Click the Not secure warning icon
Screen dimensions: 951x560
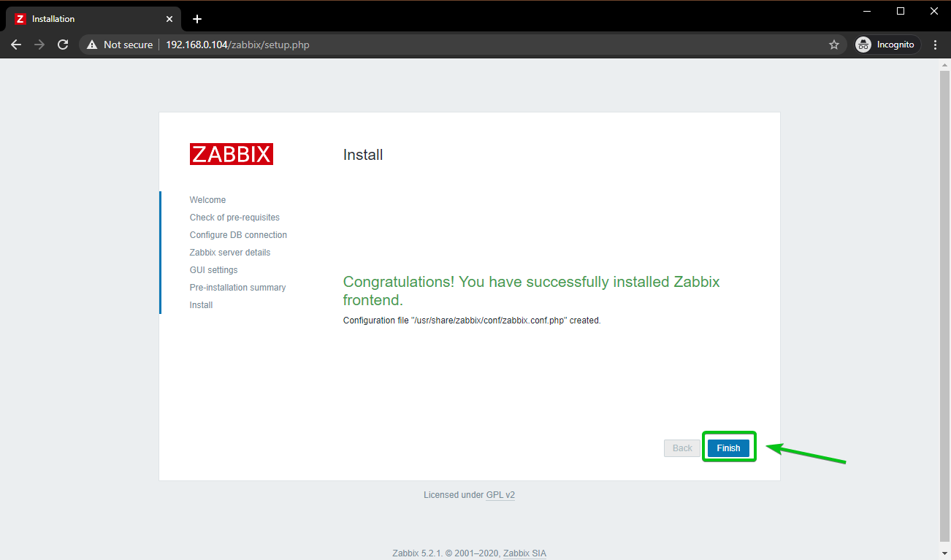tap(92, 45)
